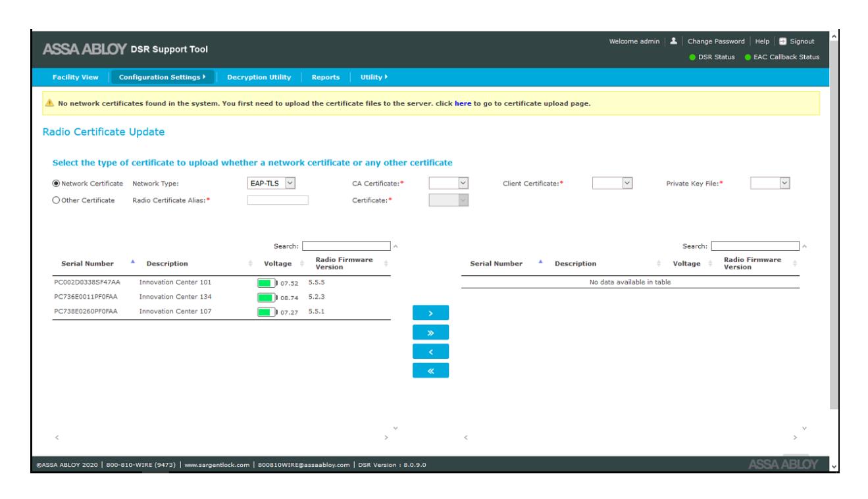
Task: Click the Signout door icon
Action: (x=784, y=41)
